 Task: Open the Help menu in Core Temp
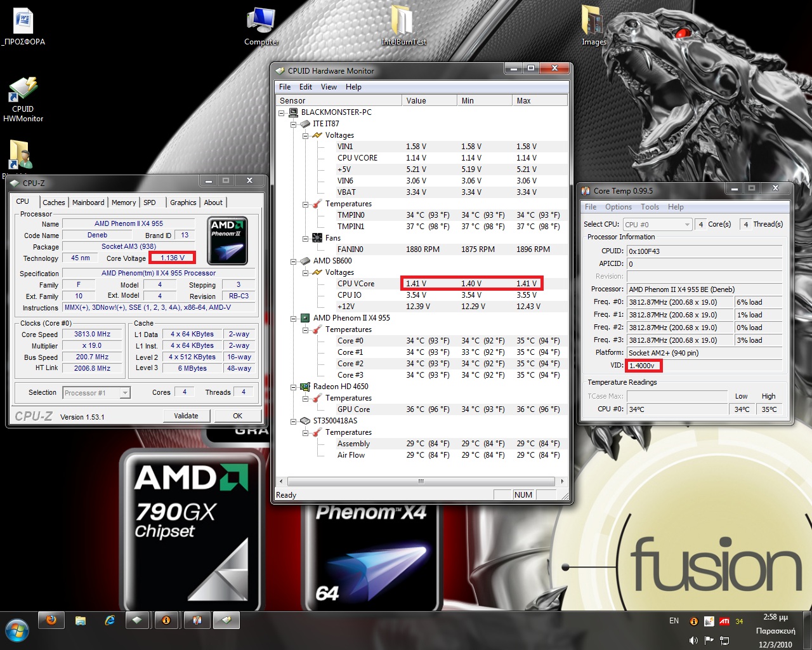point(676,207)
